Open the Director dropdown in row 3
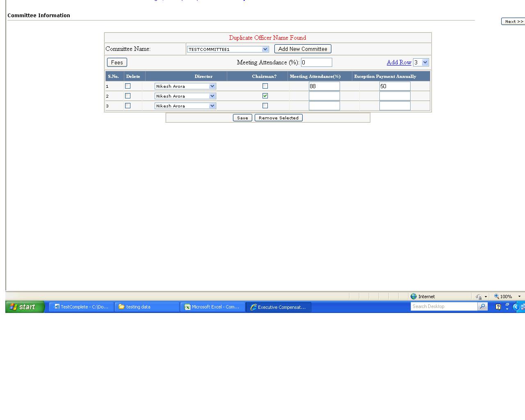Viewport: 525px width, 420px height. click(185, 106)
